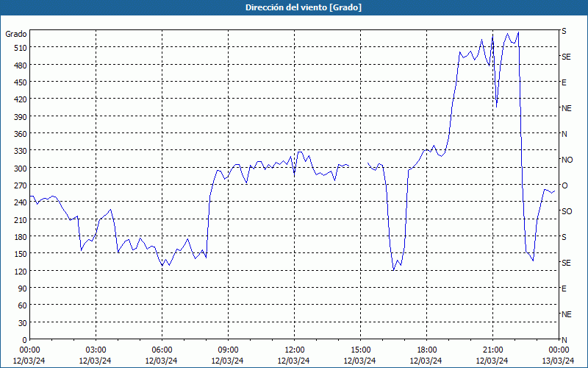Select the 12:00 time label
The image size is (588, 368).
pos(295,350)
